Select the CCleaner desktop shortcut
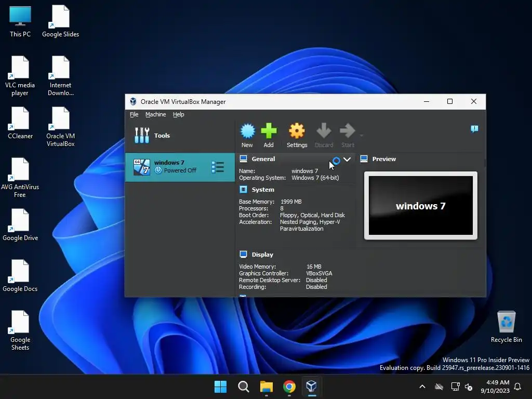The height and width of the screenshot is (399, 532). point(20,123)
